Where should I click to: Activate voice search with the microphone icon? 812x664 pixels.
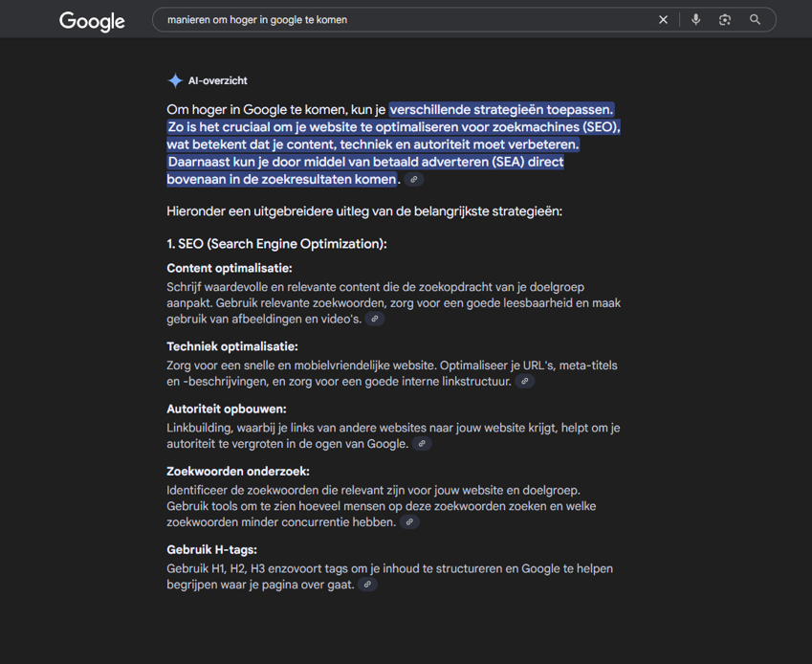695,19
